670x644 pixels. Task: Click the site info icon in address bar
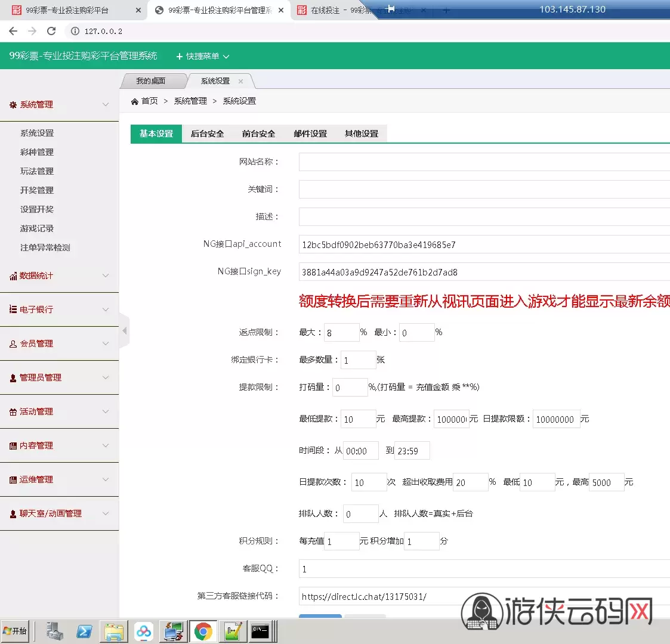coord(75,31)
